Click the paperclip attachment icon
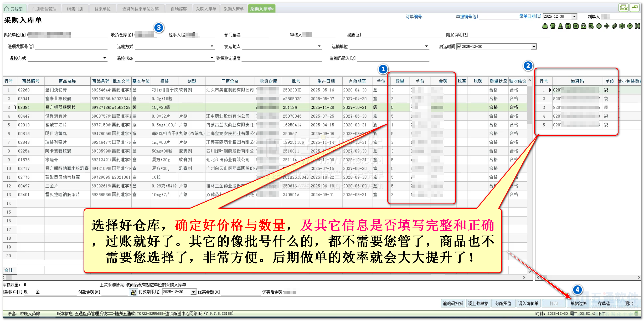644x321 pixels. click(614, 26)
